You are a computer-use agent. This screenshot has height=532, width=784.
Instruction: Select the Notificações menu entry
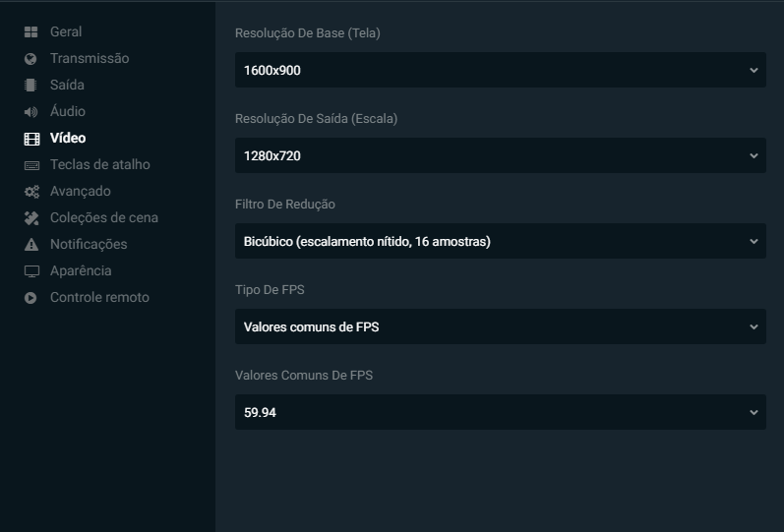(x=89, y=245)
